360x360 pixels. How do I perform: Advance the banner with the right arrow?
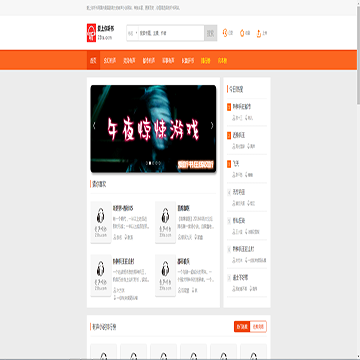pos(212,126)
